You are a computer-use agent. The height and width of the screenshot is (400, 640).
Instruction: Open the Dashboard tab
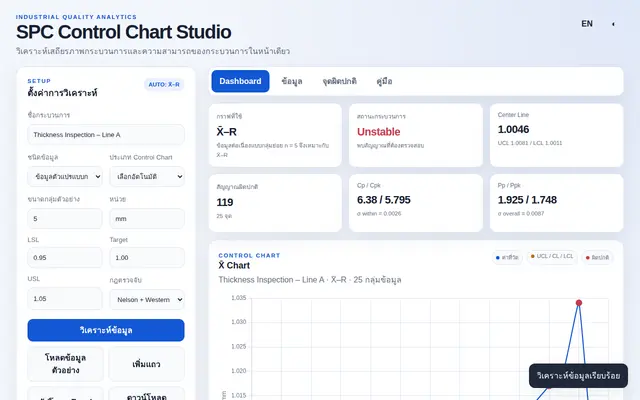(x=240, y=81)
